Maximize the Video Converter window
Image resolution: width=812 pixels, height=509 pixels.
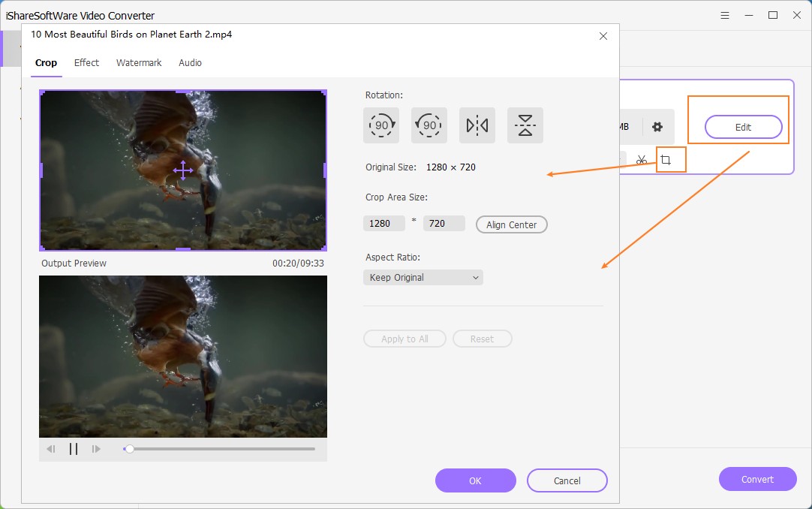pos(773,16)
